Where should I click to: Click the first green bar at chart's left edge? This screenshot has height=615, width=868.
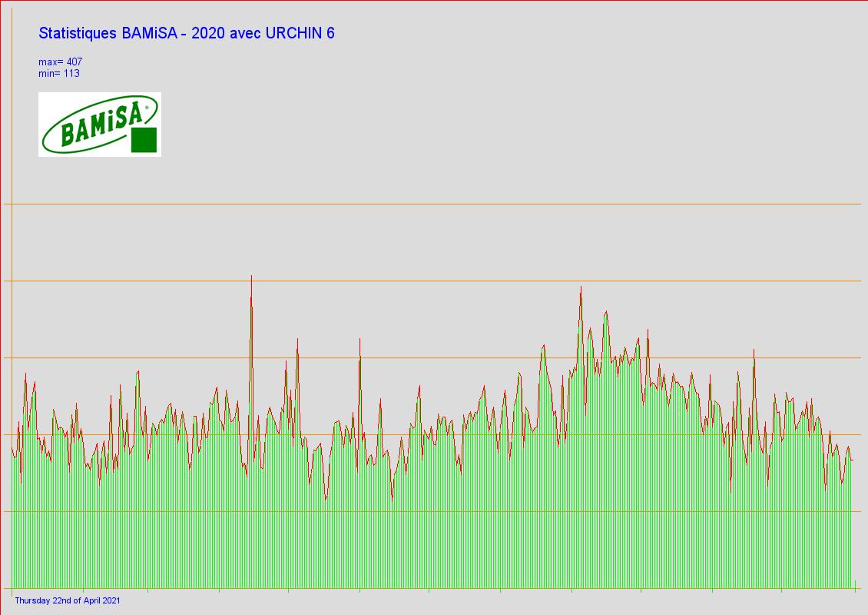(x=12, y=523)
